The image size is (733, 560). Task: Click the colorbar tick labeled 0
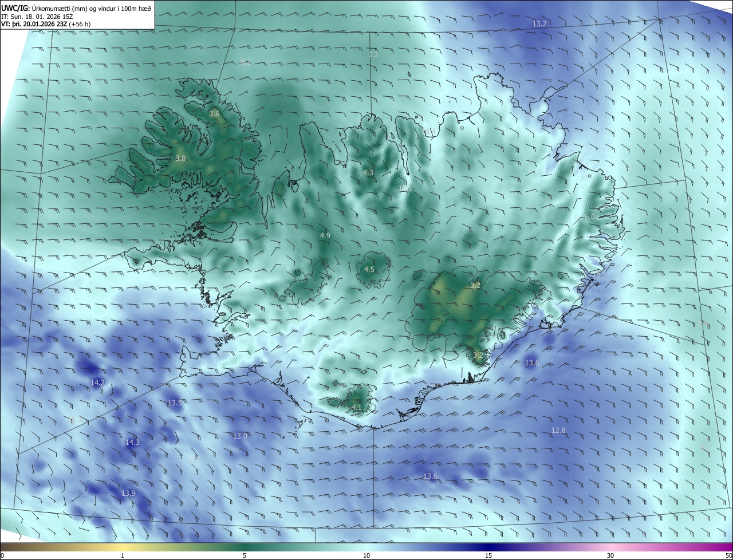(2, 555)
